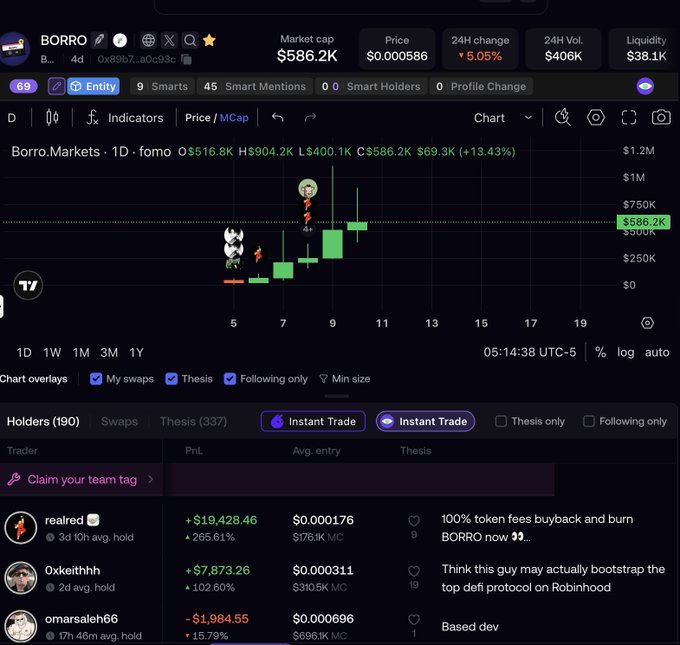Click the TradingView logo on the chart
The image size is (680, 645).
28,285
